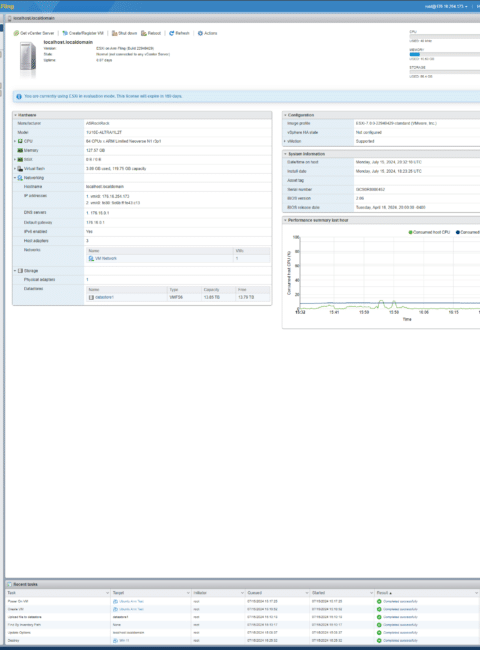Click the evaluation mode license message
This screenshot has width=480, height=650.
[103, 96]
